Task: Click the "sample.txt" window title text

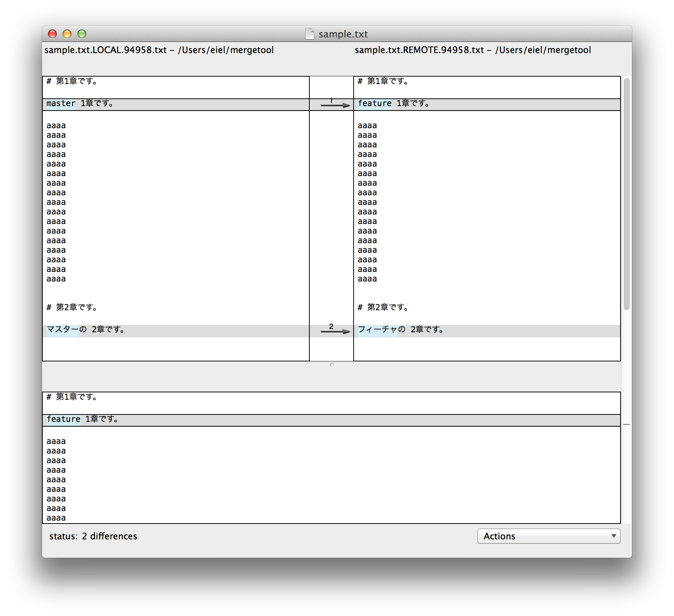Action: (x=343, y=34)
